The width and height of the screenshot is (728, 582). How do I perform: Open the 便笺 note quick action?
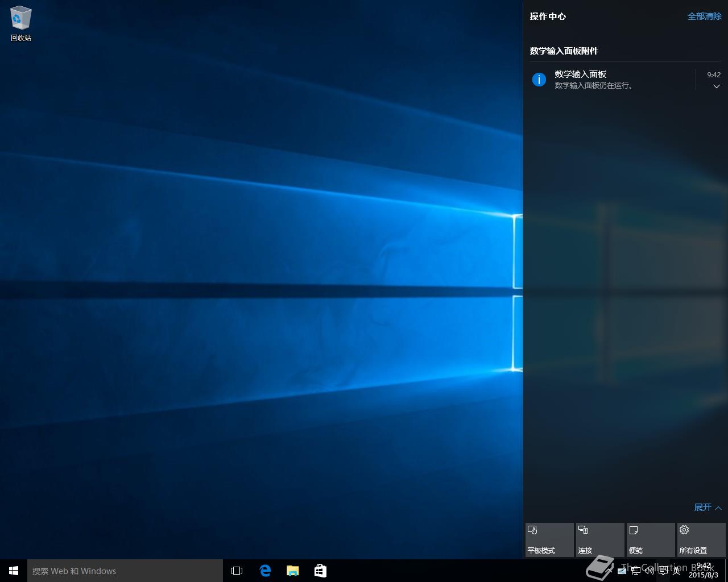(x=651, y=540)
